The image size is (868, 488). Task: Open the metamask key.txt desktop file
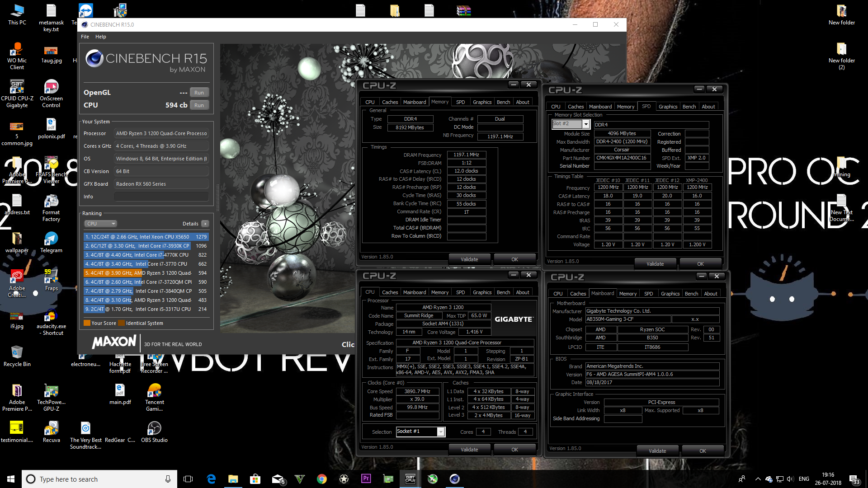pyautogui.click(x=51, y=18)
